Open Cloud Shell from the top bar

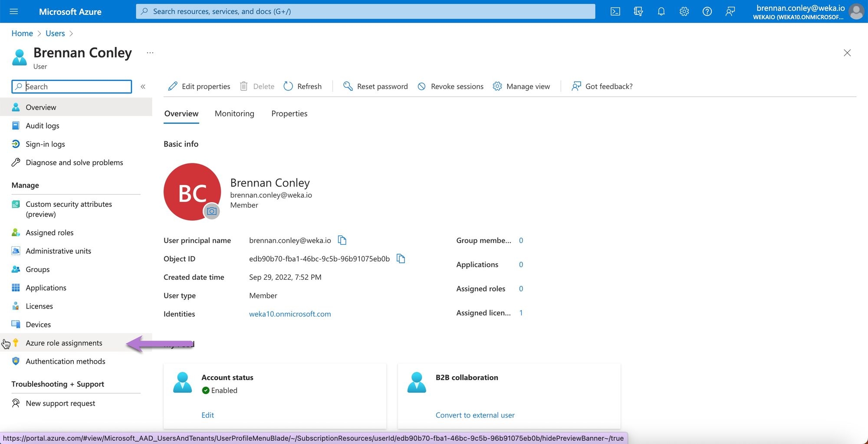[615, 12]
